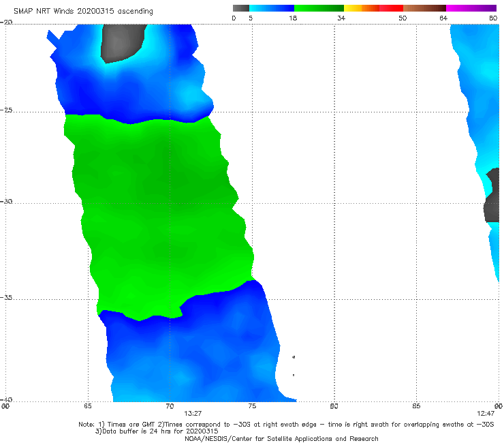Click the longitude label 85
The width and height of the screenshot is (504, 443).
(416, 406)
